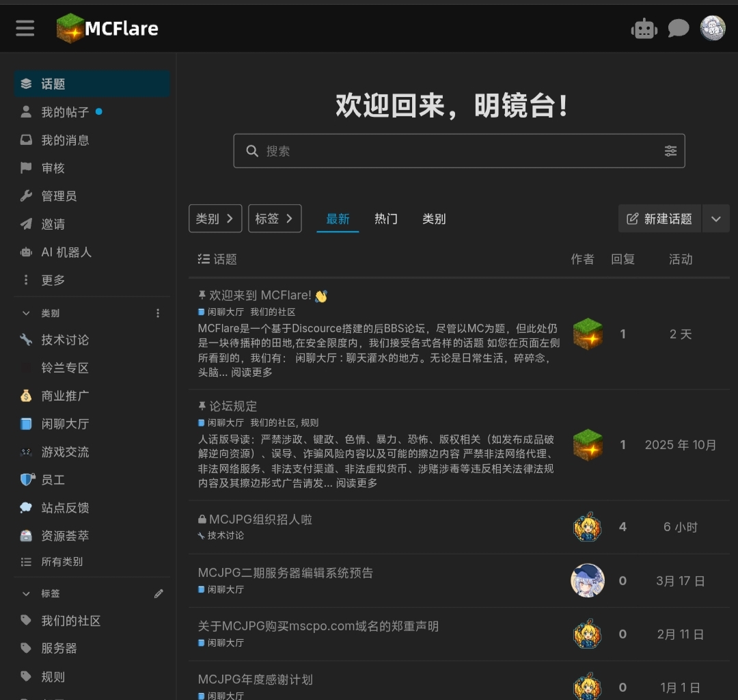The height and width of the screenshot is (700, 738).
Task: Open topic 论坛规定
Action: [x=233, y=406]
